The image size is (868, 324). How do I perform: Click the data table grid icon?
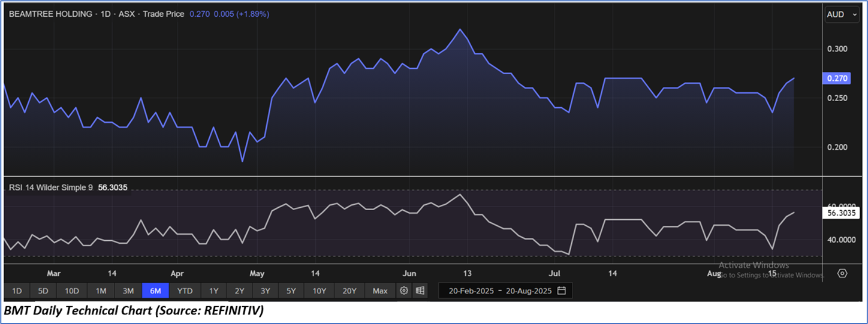tap(420, 291)
